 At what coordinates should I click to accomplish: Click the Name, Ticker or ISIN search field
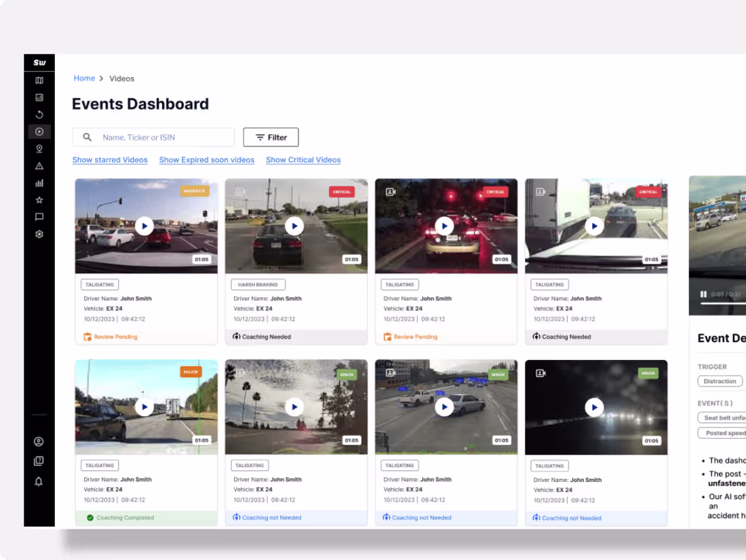click(153, 137)
